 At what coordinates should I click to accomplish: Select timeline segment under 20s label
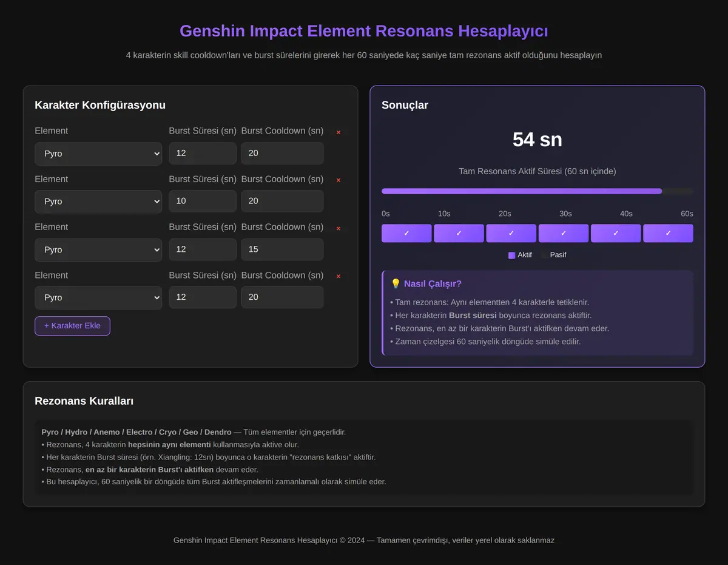click(511, 233)
